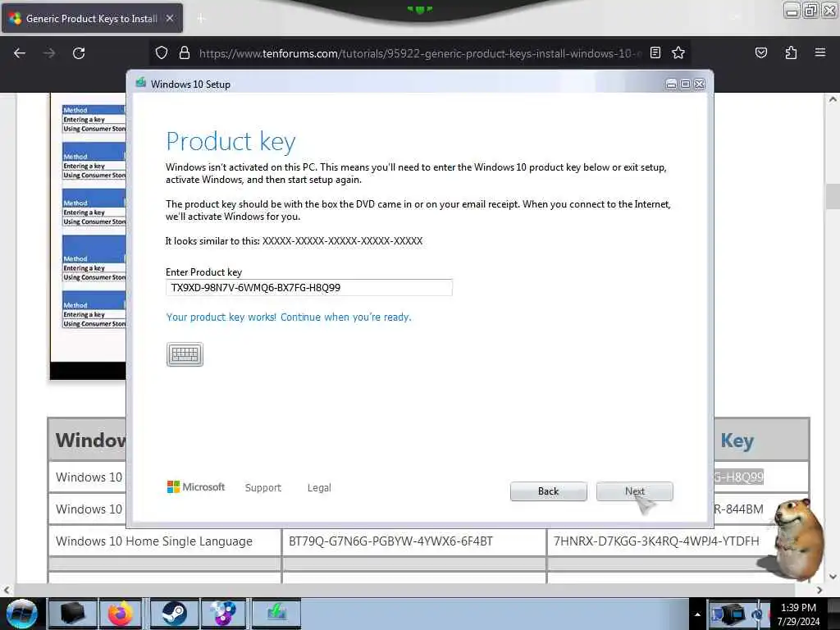Reload the page in Firefox
Viewport: 840px width, 630px height.
tap(79, 53)
